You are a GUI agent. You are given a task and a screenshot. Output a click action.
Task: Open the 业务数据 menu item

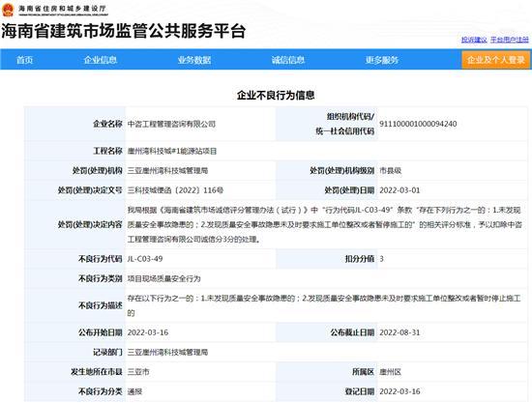click(x=194, y=60)
